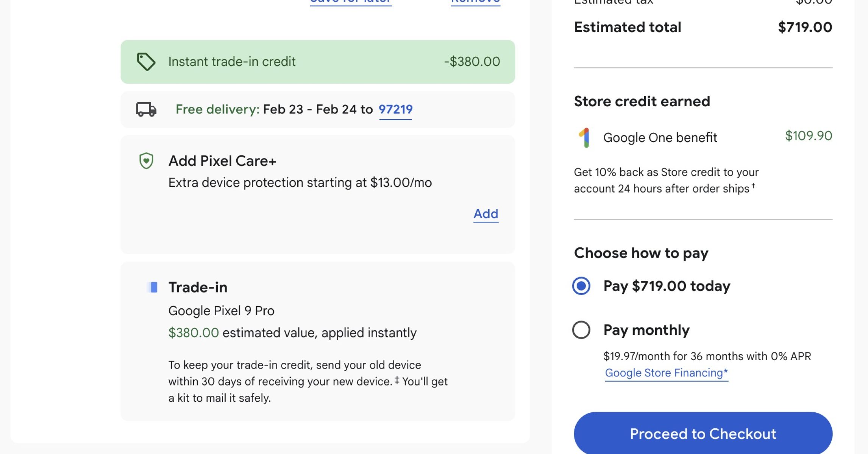
Task: Click the Trade-in phone icon
Action: pyautogui.click(x=152, y=287)
